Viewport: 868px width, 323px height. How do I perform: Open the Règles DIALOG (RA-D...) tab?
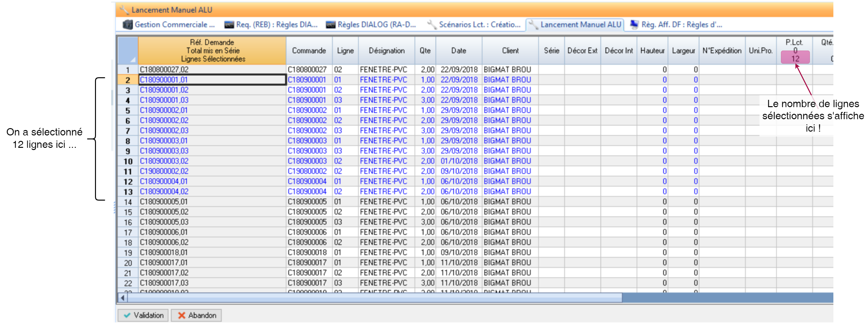376,24
